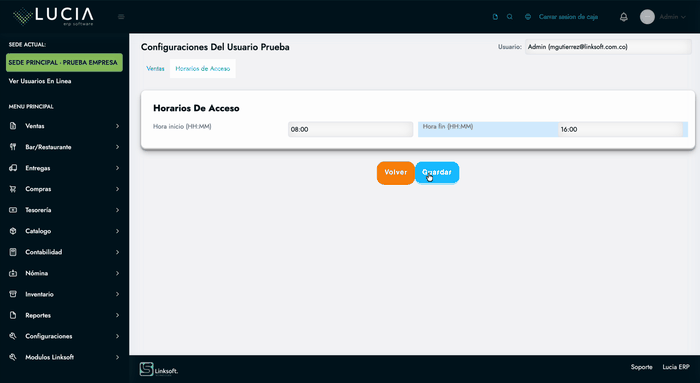Click the Configuraciones tools icon

[13, 336]
